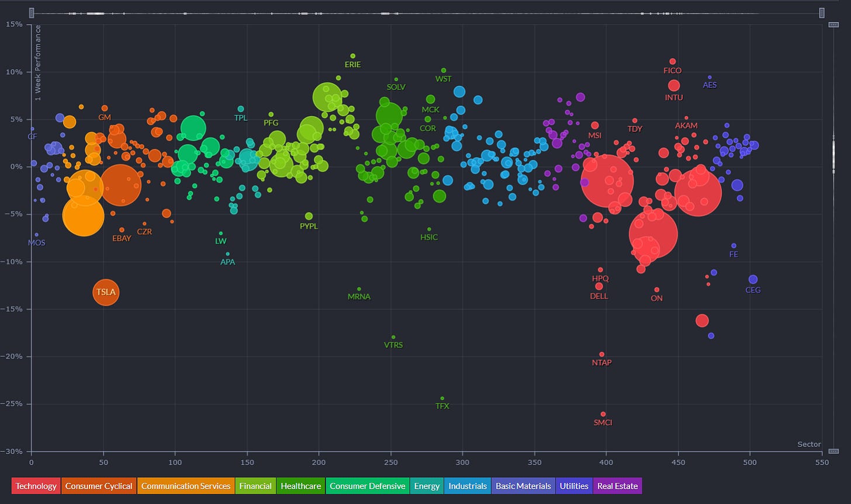The image size is (851, 504).
Task: Select the SMCI data point bubble
Action: tap(603, 414)
